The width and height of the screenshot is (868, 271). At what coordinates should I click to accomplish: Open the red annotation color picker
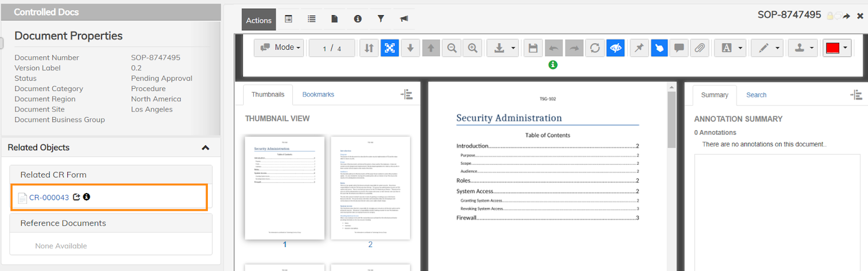pos(837,48)
